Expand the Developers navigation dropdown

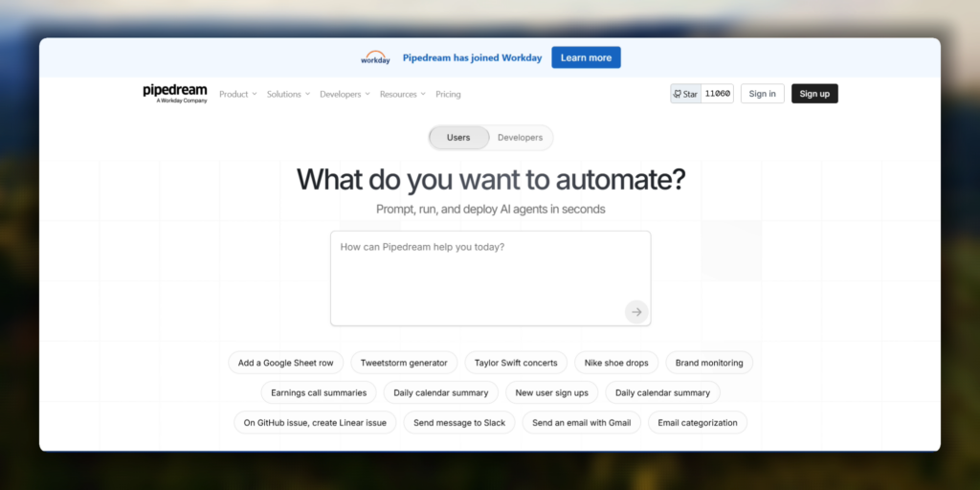345,95
